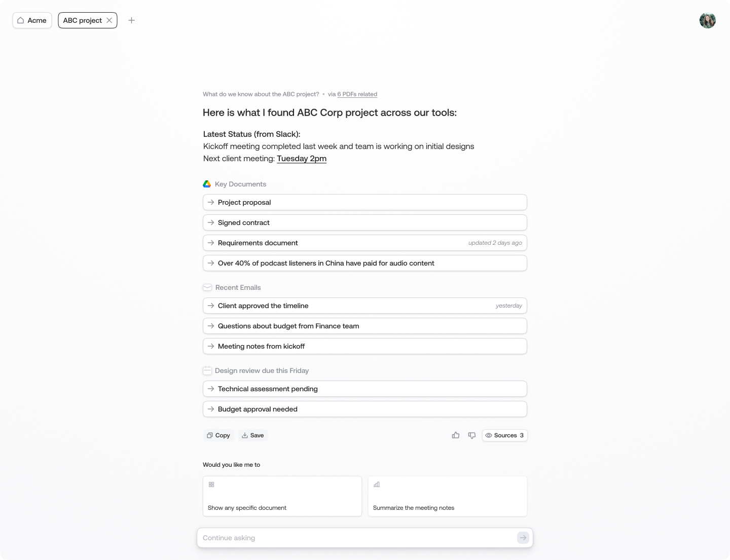Click Design review due this Friday heading
The width and height of the screenshot is (730, 560).
[262, 370]
